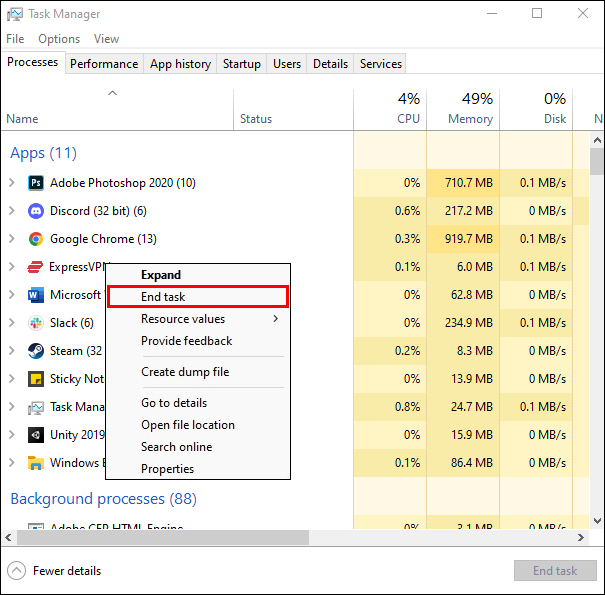Click the vertical scrollbar down arrow
The image size is (605, 595).
click(597, 521)
